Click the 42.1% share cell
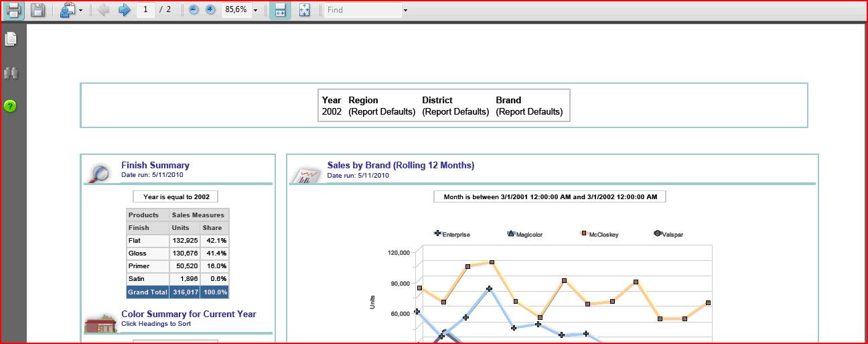The image size is (868, 344). [214, 240]
